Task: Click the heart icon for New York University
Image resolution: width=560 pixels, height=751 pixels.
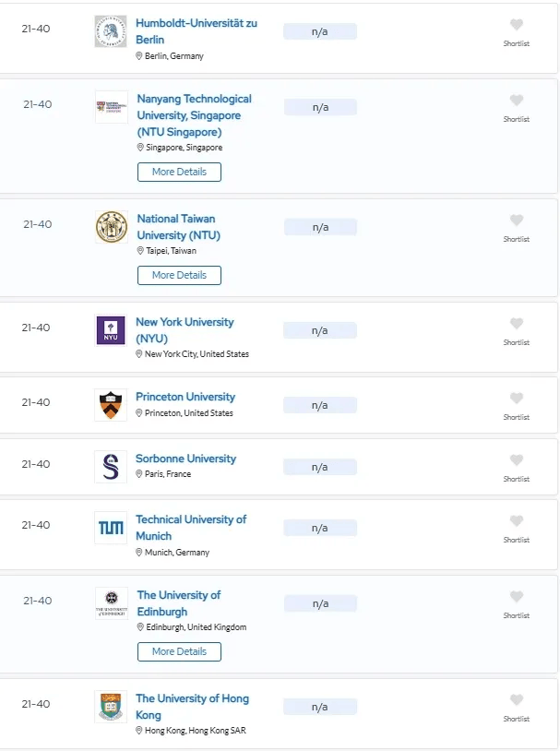Action: [x=516, y=323]
